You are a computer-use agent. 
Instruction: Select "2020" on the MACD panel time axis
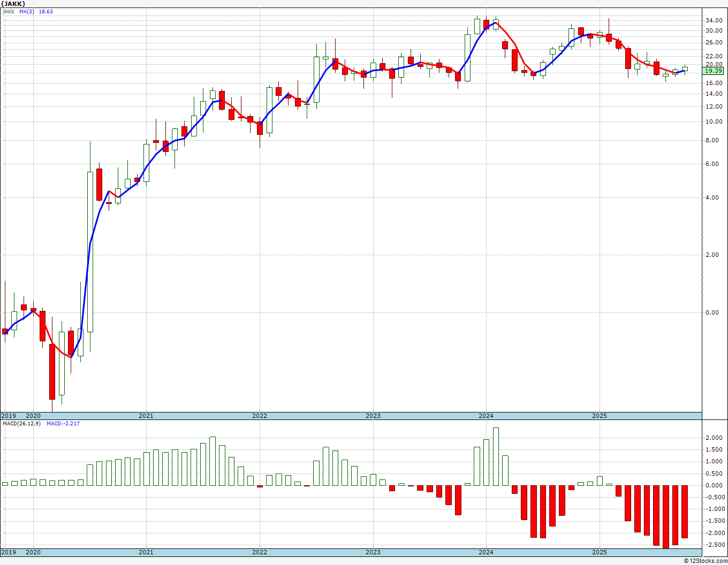pos(33,552)
